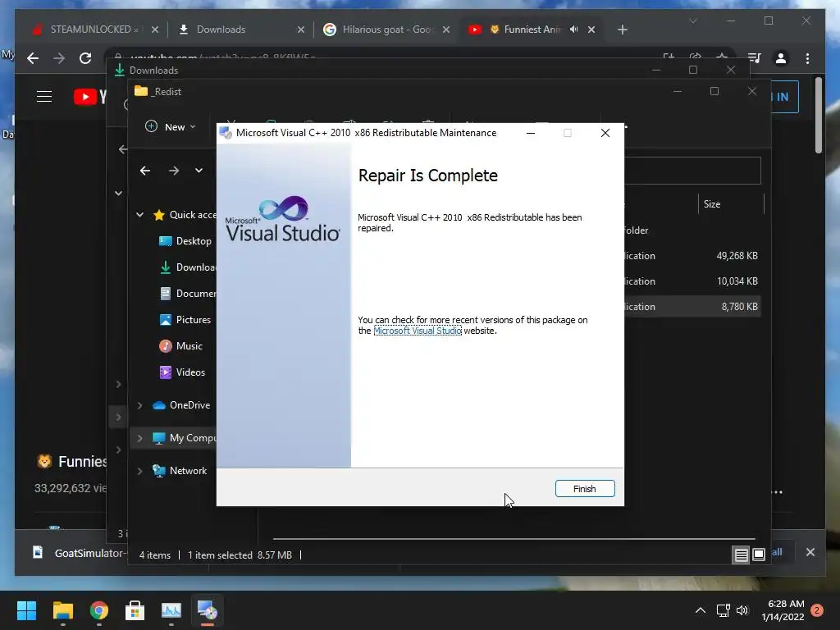Open the volume control in system tray
Viewport: 840px width, 630px height.
742,610
